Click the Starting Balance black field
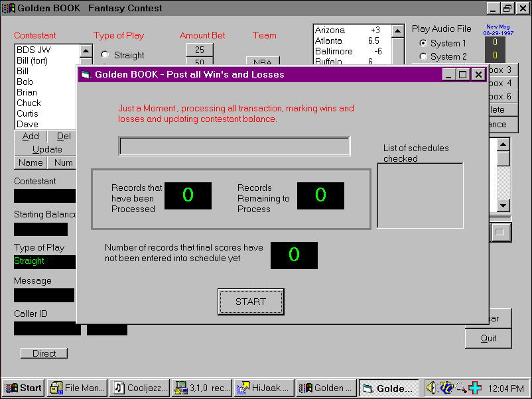 coord(40,229)
